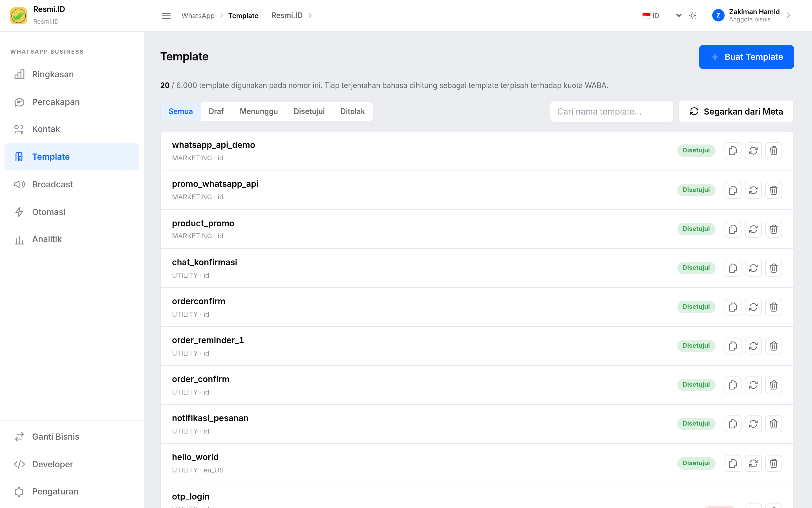Open the Developer page
This screenshot has width=812, height=508.
[72, 464]
